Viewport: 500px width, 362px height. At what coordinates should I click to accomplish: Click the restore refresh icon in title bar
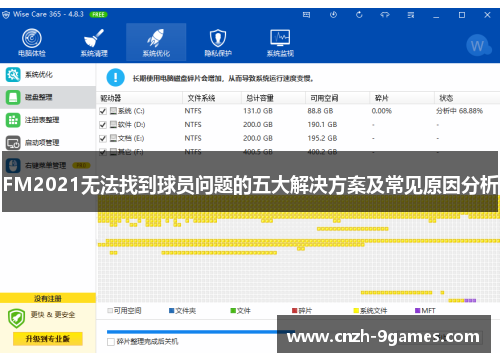tap(359, 15)
